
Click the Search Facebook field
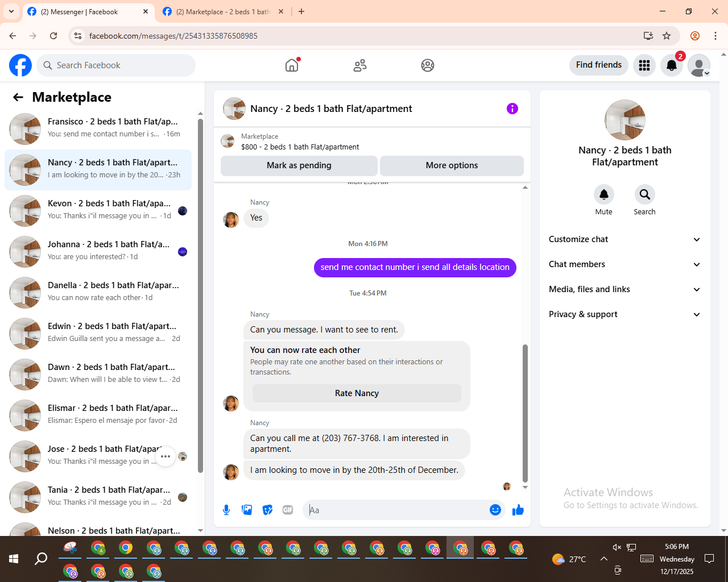tap(116, 65)
